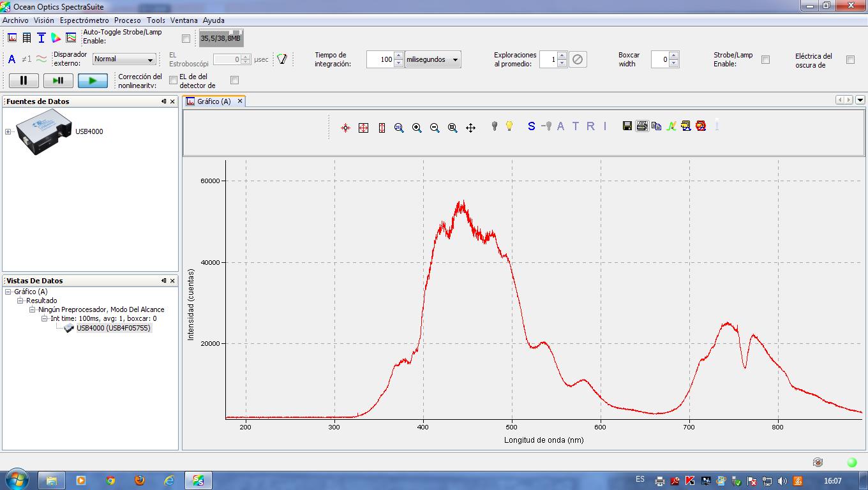Open the Tools menu

[x=156, y=20]
